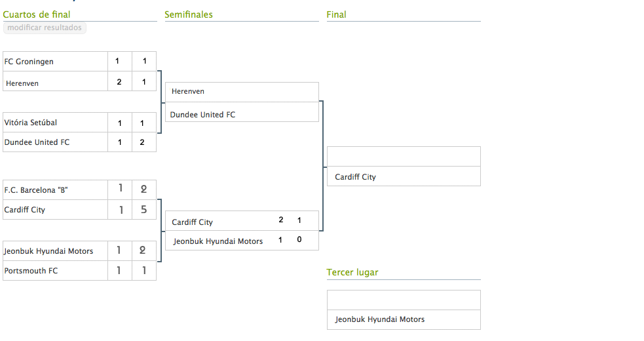This screenshot has height=341, width=644.
Task: Click Dundee United FC in the semifinals
Action: tap(202, 115)
